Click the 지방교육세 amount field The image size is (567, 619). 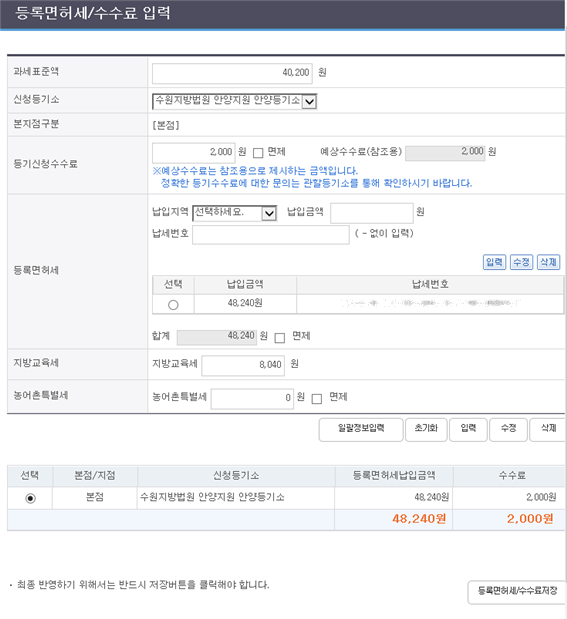point(243,366)
